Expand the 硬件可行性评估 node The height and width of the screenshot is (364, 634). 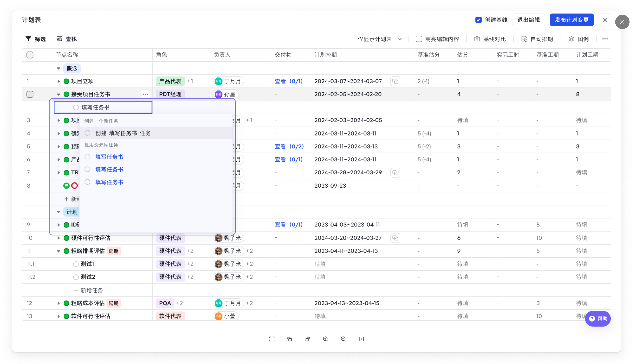(x=58, y=238)
